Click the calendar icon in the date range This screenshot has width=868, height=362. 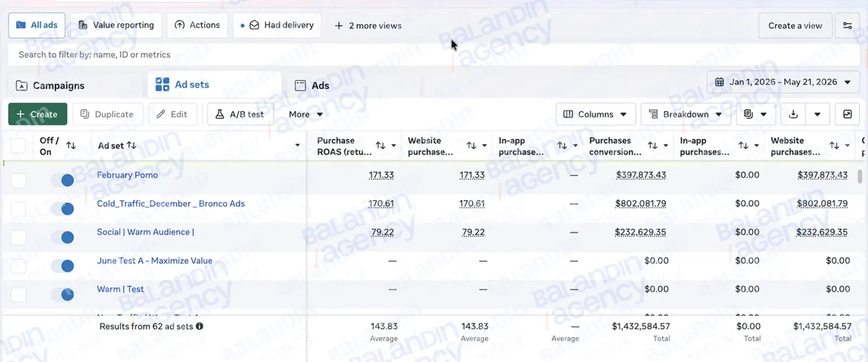click(x=719, y=82)
